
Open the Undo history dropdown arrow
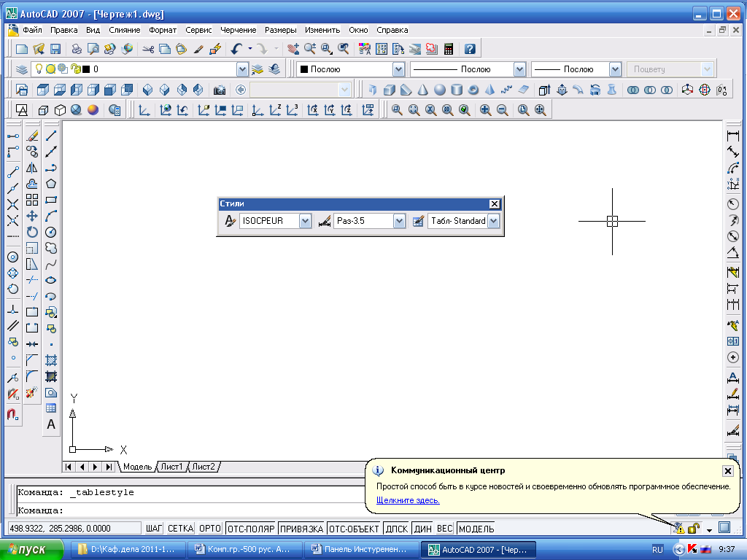[x=250, y=49]
